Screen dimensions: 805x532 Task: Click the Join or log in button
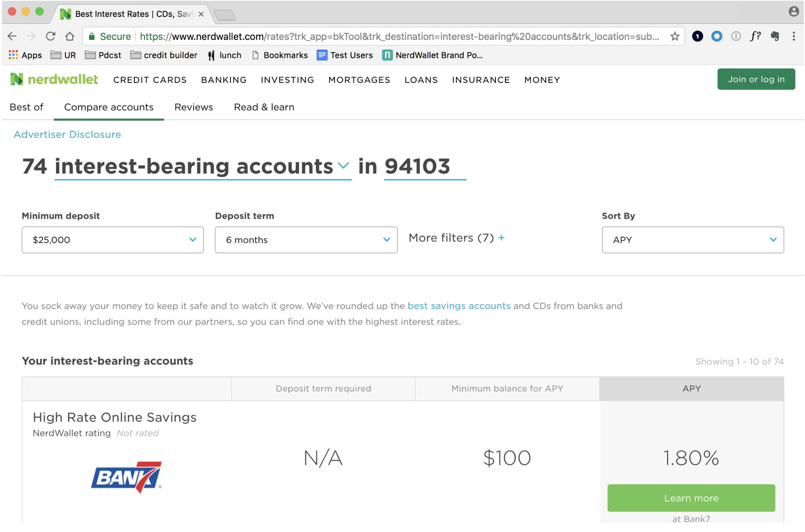[x=756, y=79]
